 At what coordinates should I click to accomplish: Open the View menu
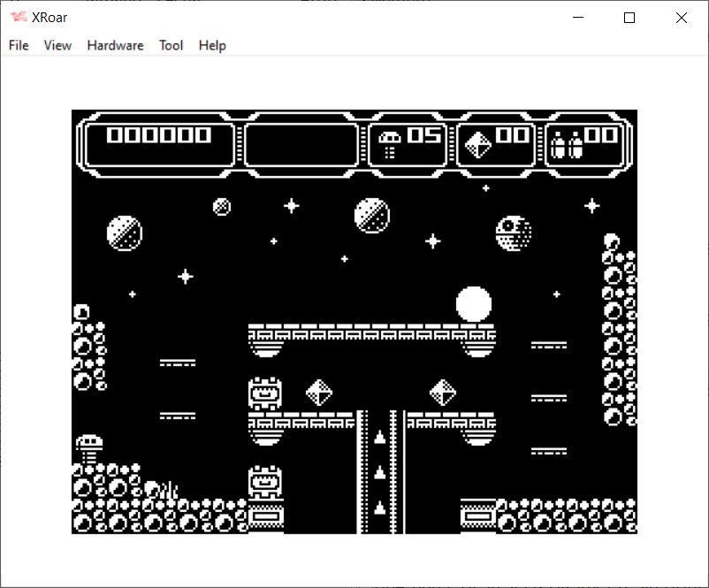point(57,45)
